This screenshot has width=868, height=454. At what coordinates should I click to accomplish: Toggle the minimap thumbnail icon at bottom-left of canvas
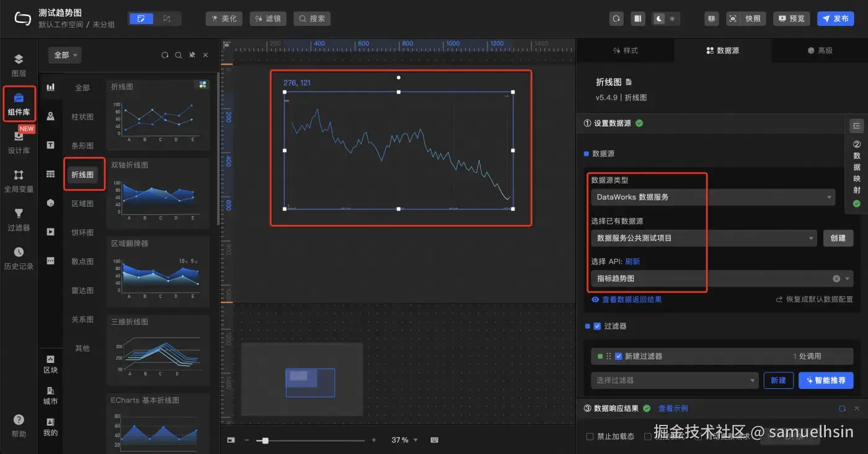point(231,440)
